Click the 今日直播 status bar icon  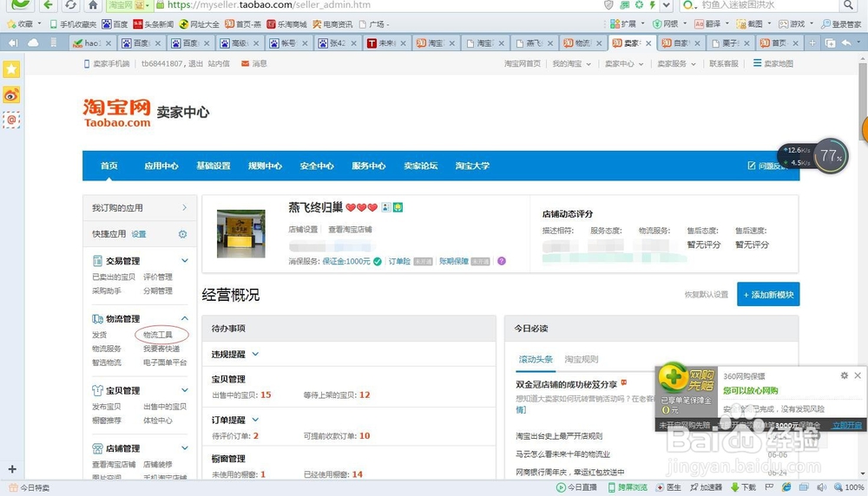[577, 487]
